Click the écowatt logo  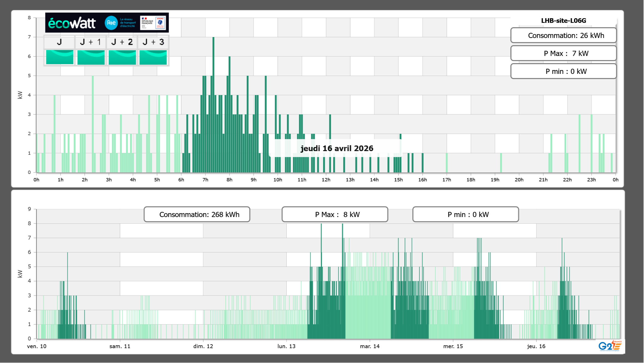click(72, 23)
